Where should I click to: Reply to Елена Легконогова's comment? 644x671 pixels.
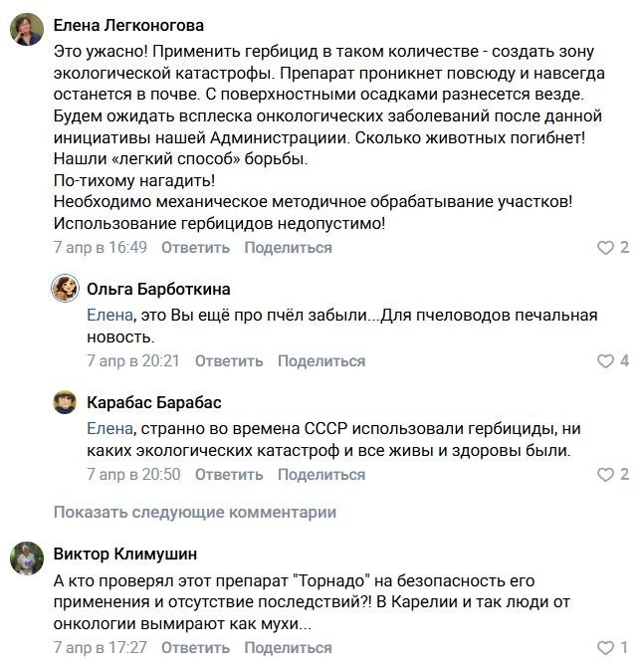click(x=195, y=248)
